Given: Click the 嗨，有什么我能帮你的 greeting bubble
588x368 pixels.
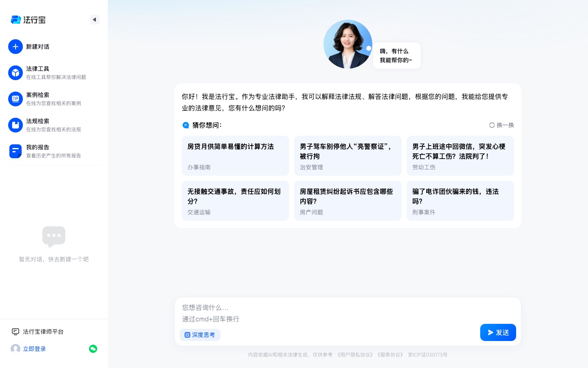Looking at the screenshot, I should (397, 56).
